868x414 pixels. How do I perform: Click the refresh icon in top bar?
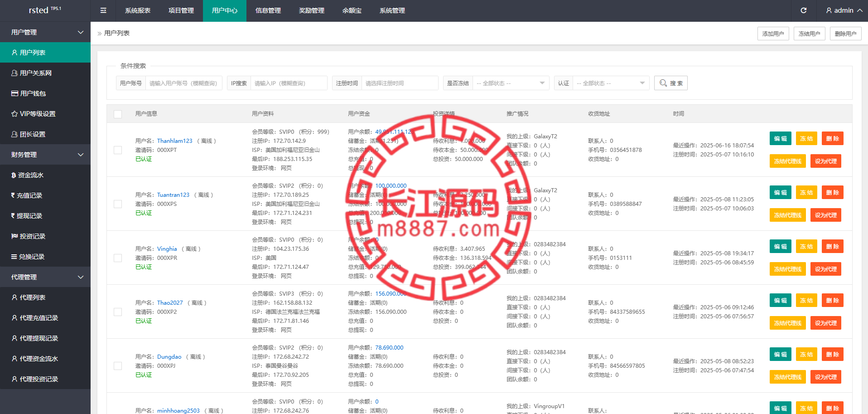(x=803, y=10)
